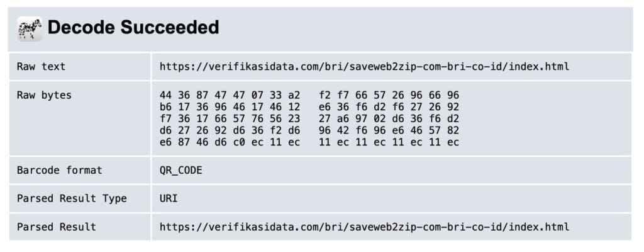This screenshot has height=252, width=644.
Task: Click the Parsed Result Type label
Action: pyautogui.click(x=72, y=198)
